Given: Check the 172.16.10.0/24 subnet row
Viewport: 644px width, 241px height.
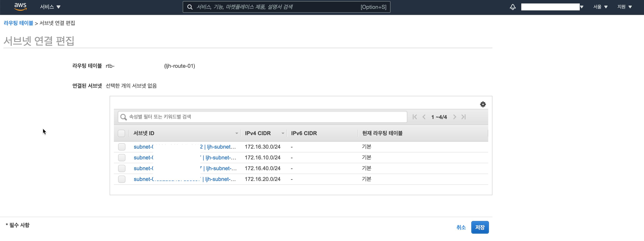Looking at the screenshot, I should point(122,158).
